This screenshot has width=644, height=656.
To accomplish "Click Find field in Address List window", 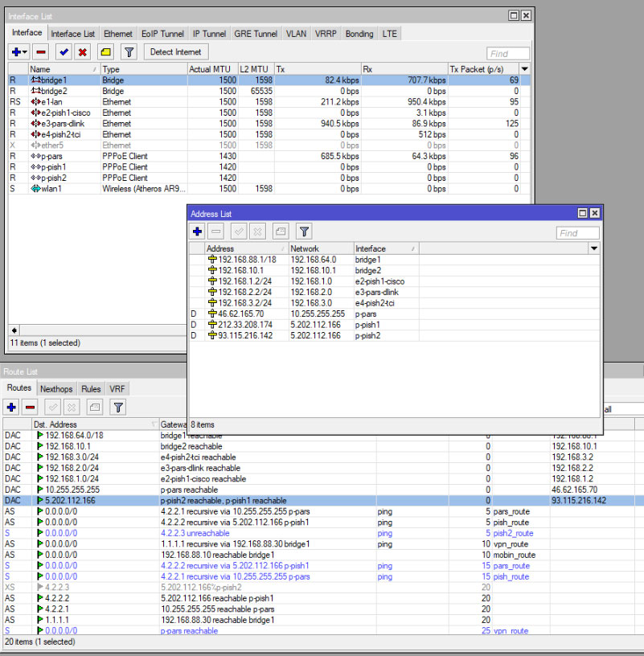I will click(577, 233).
